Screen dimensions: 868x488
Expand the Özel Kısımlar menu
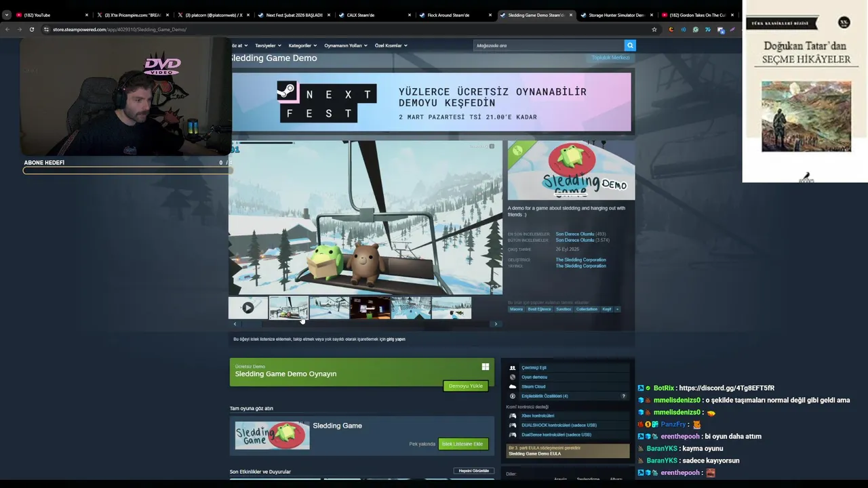tap(391, 45)
